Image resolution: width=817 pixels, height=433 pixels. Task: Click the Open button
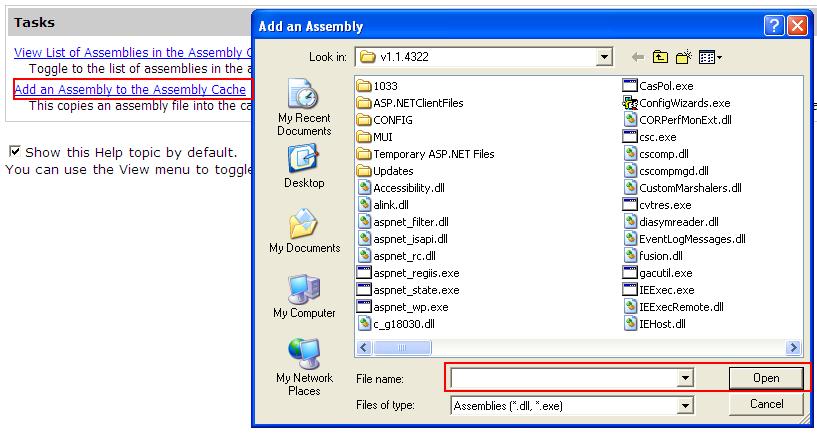[x=766, y=378]
